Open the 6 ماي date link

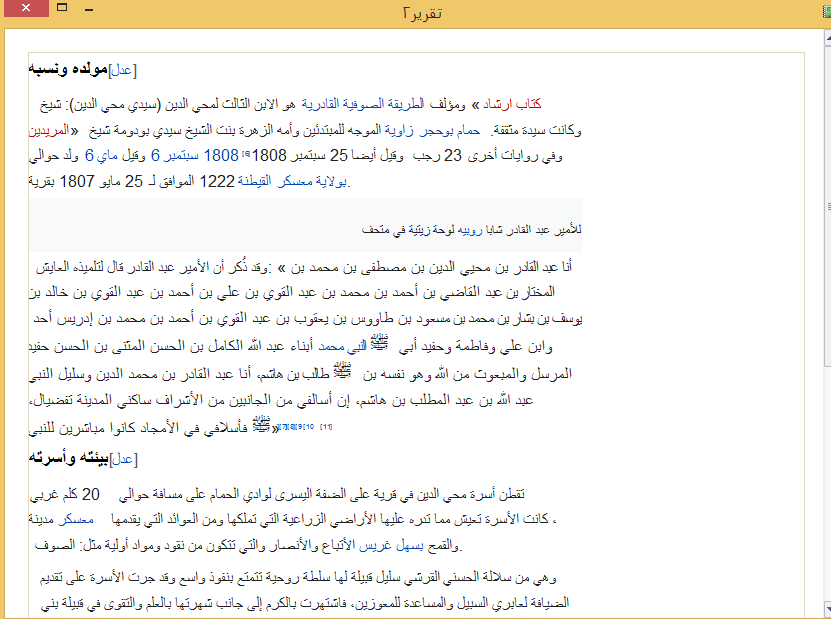click(101, 155)
